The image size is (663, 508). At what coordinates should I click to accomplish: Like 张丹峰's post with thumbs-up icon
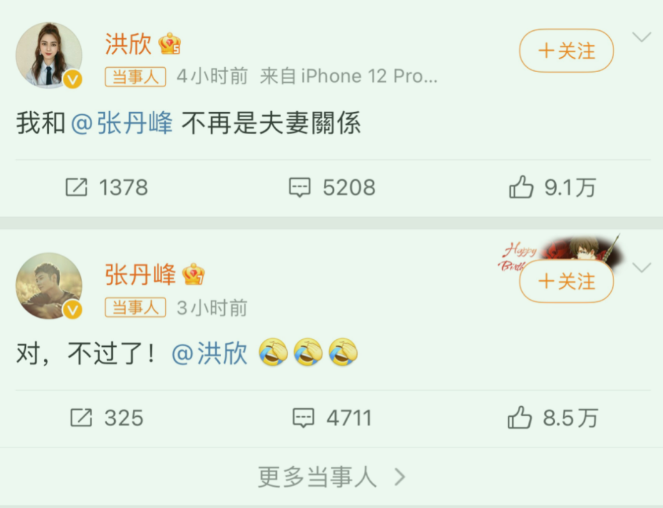pyautogui.click(x=519, y=417)
